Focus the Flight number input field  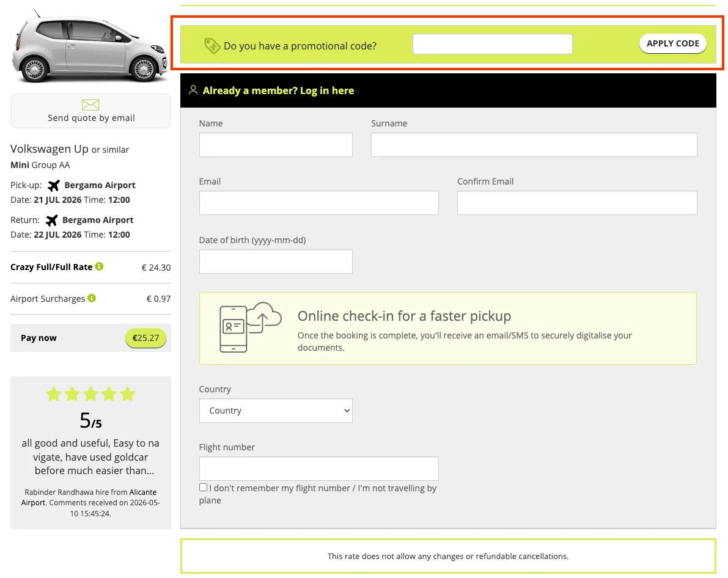click(318, 469)
